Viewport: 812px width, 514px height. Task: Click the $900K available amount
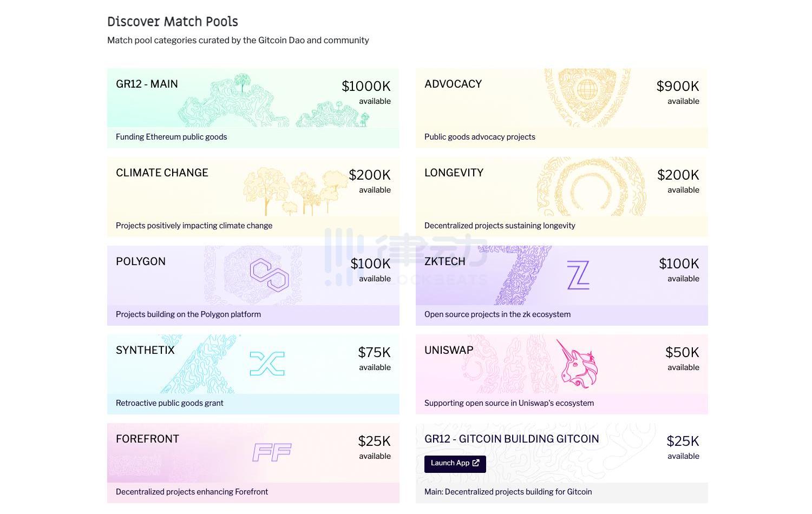click(677, 87)
